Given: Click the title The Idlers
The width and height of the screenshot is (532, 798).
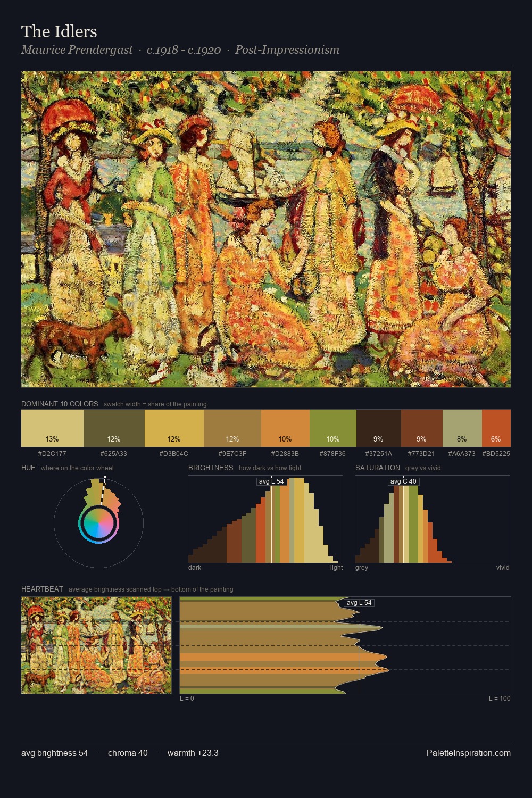Looking at the screenshot, I should pos(59,31).
